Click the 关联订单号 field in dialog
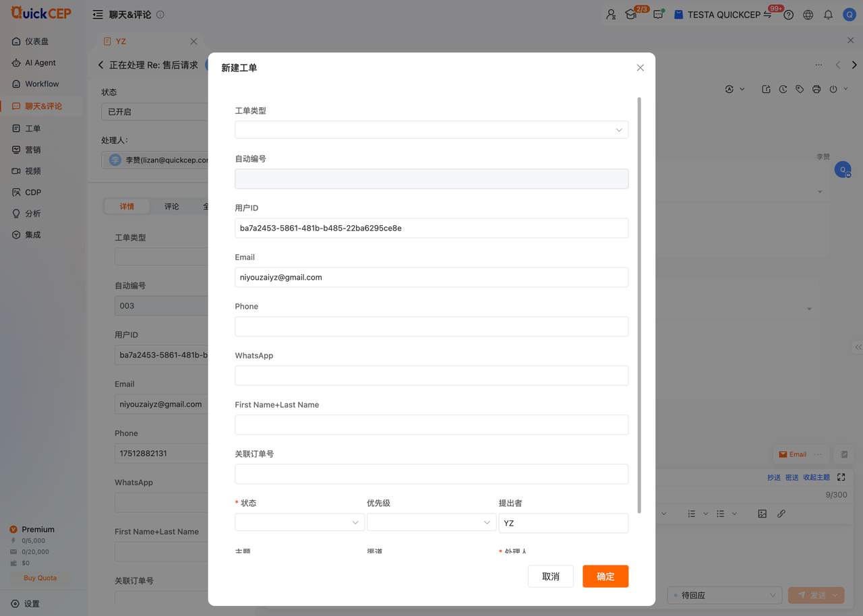The width and height of the screenshot is (863, 616). point(431,474)
